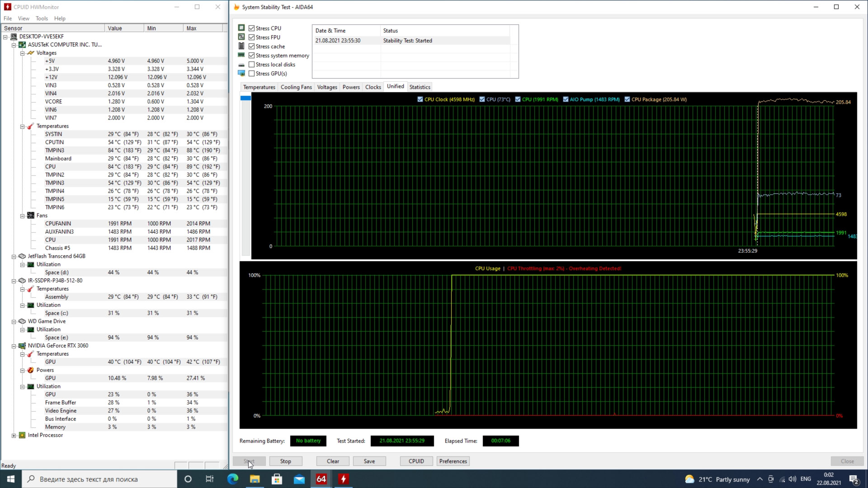
Task: Toggle the AIO Pump graph legend checkbox
Action: (566, 99)
